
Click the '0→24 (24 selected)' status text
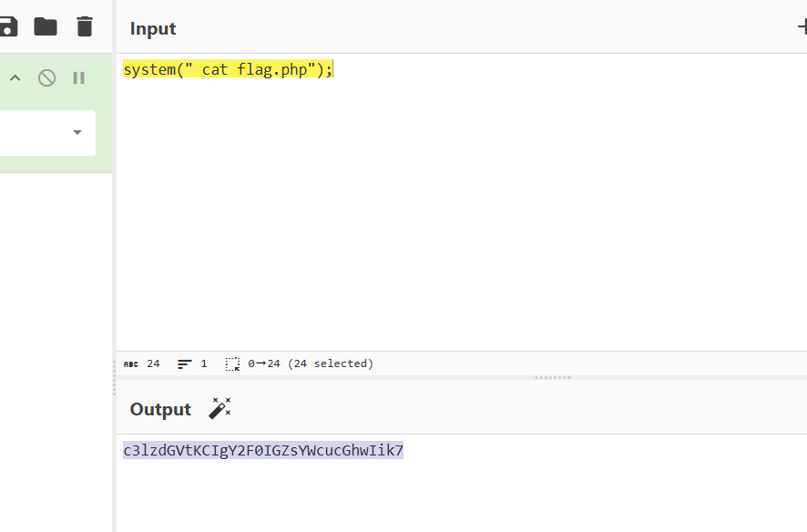(311, 363)
